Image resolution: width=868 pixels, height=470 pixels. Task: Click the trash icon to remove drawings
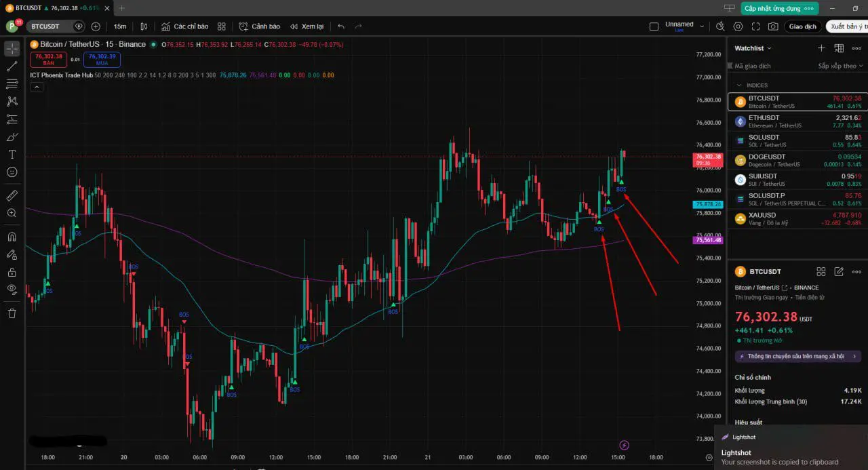(x=12, y=313)
